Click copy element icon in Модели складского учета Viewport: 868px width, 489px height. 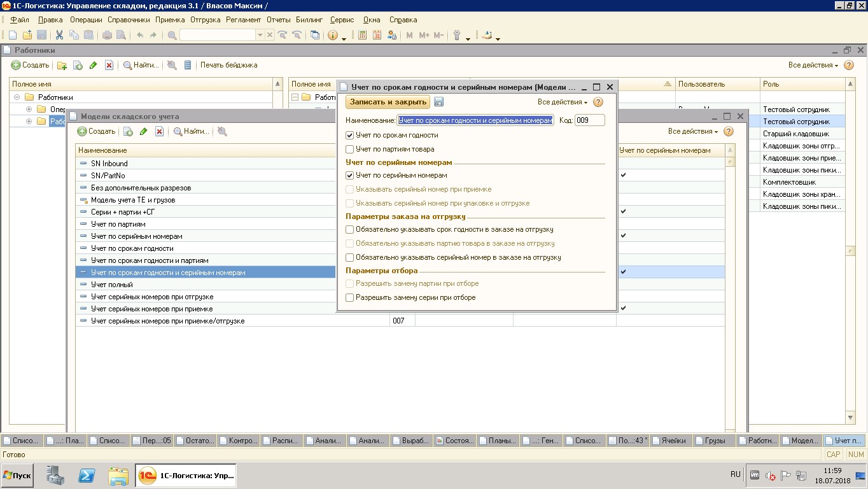point(128,131)
